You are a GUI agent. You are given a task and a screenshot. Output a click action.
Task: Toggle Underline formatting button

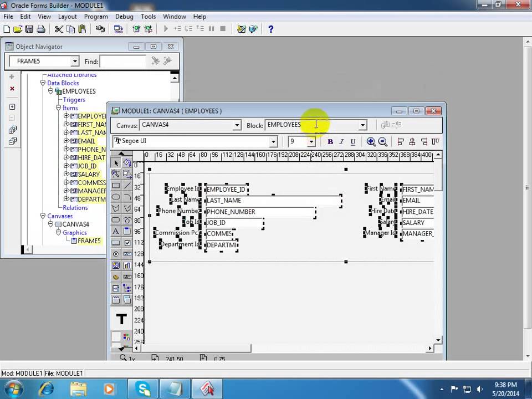[x=353, y=142]
